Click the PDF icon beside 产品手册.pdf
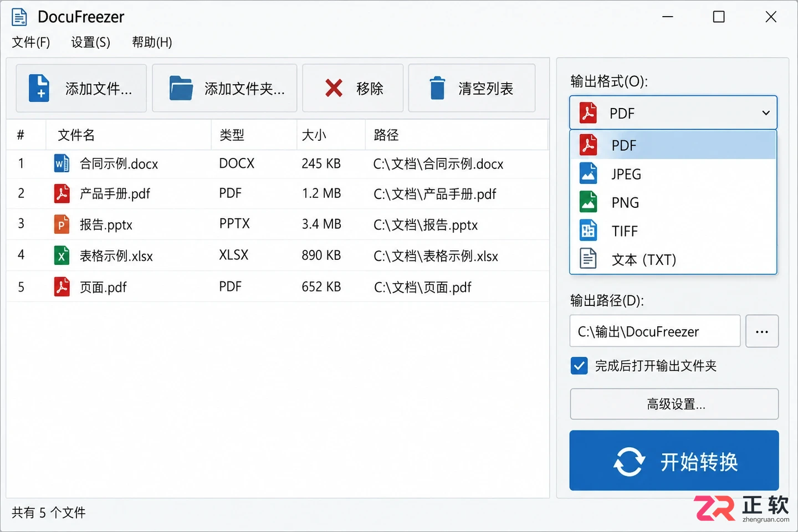This screenshot has width=798, height=532. pyautogui.click(x=62, y=193)
